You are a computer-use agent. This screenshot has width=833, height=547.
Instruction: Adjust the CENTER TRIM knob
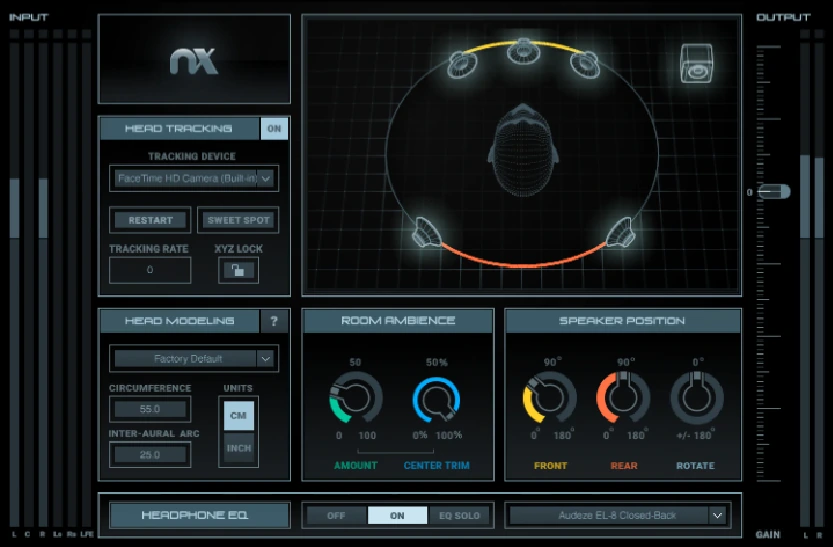coord(437,398)
